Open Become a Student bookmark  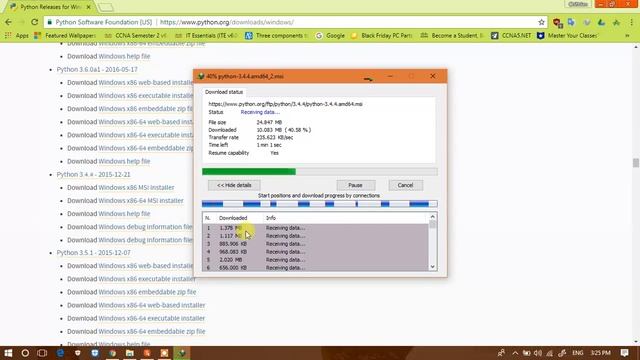pos(452,36)
